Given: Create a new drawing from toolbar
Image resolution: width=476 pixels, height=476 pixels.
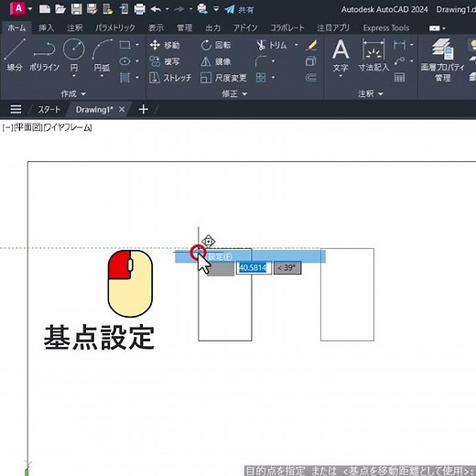Looking at the screenshot, I should pos(45,9).
